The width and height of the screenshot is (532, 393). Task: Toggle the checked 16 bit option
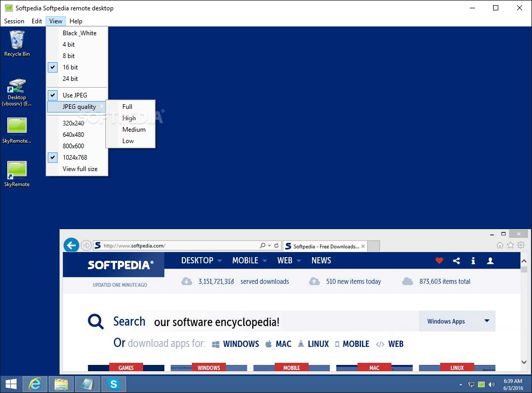point(77,67)
